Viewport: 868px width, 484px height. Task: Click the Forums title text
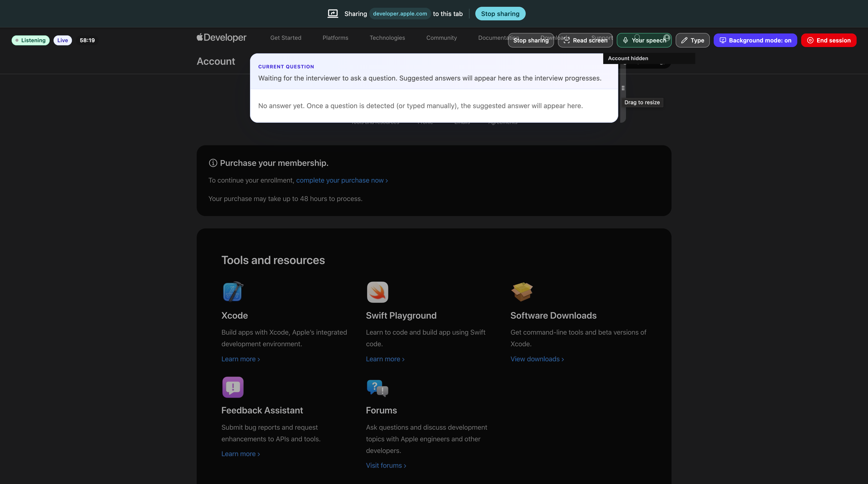coord(382,410)
